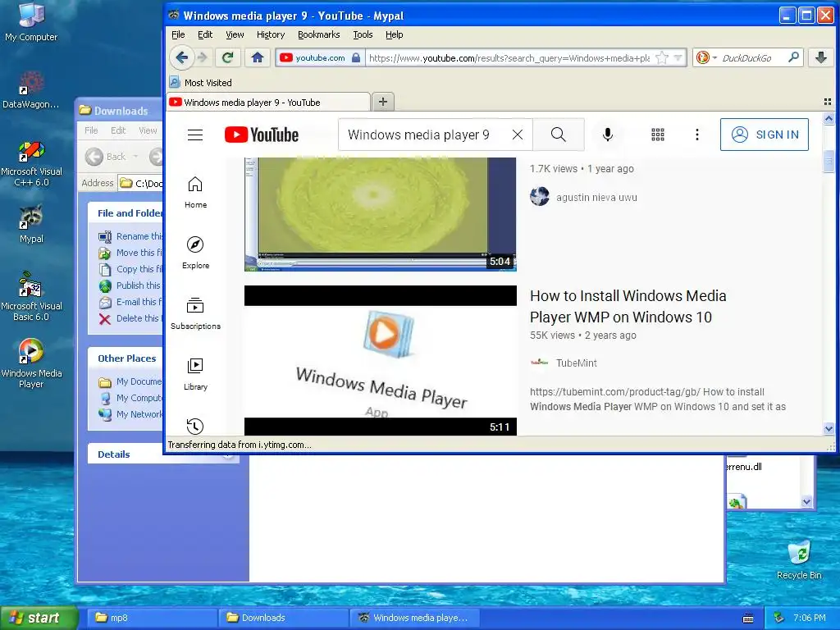Viewport: 840px width, 630px height.
Task: Open the Help menu in Mypal
Action: point(395,34)
